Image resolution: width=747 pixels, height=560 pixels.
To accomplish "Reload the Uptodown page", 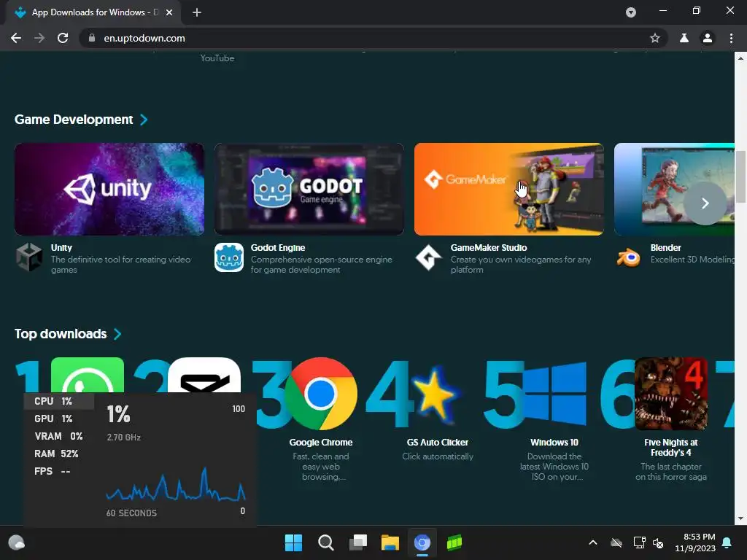I will click(x=63, y=38).
